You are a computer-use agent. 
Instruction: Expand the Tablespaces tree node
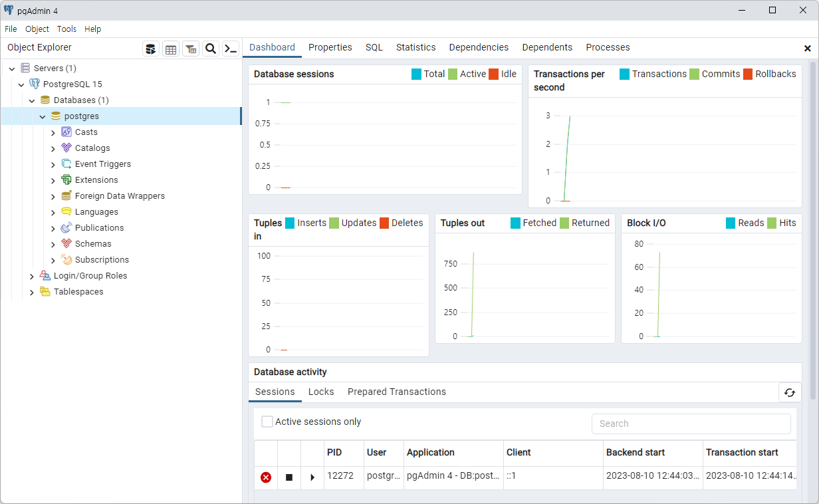(32, 292)
